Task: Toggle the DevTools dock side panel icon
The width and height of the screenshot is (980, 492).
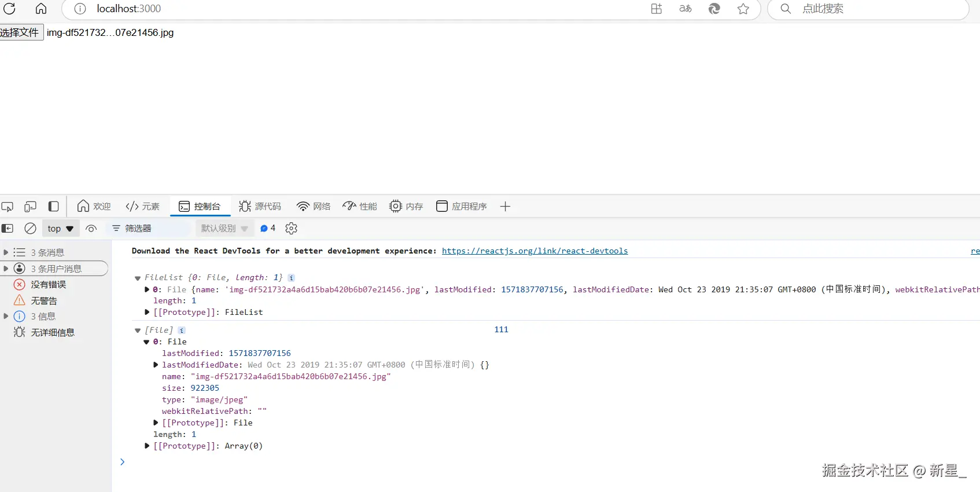Action: coord(54,207)
